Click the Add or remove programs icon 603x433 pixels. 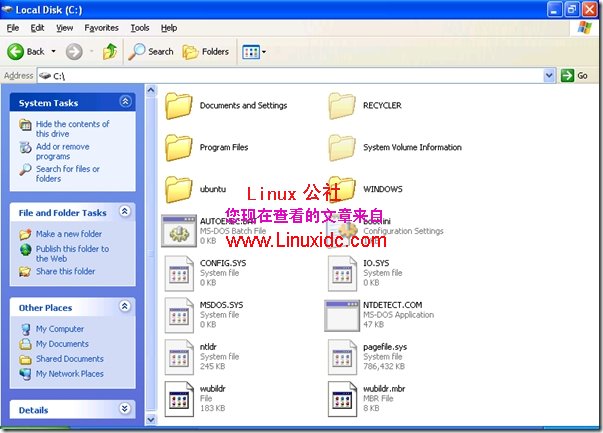coord(25,147)
